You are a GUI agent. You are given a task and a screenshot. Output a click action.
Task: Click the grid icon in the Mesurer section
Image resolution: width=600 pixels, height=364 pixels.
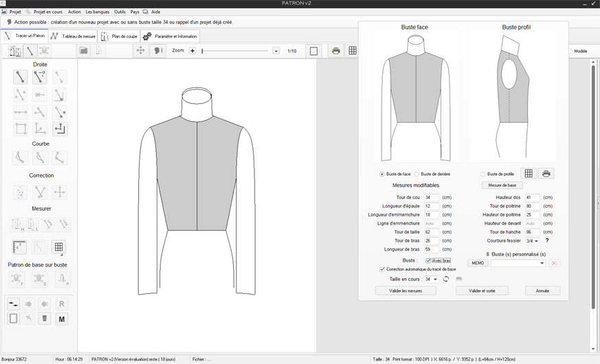pos(59,247)
